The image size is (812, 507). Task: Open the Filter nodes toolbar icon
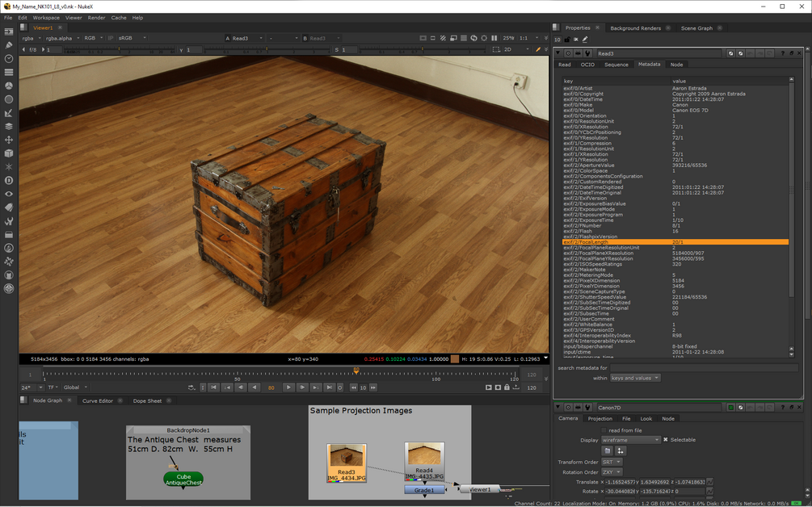(9, 98)
